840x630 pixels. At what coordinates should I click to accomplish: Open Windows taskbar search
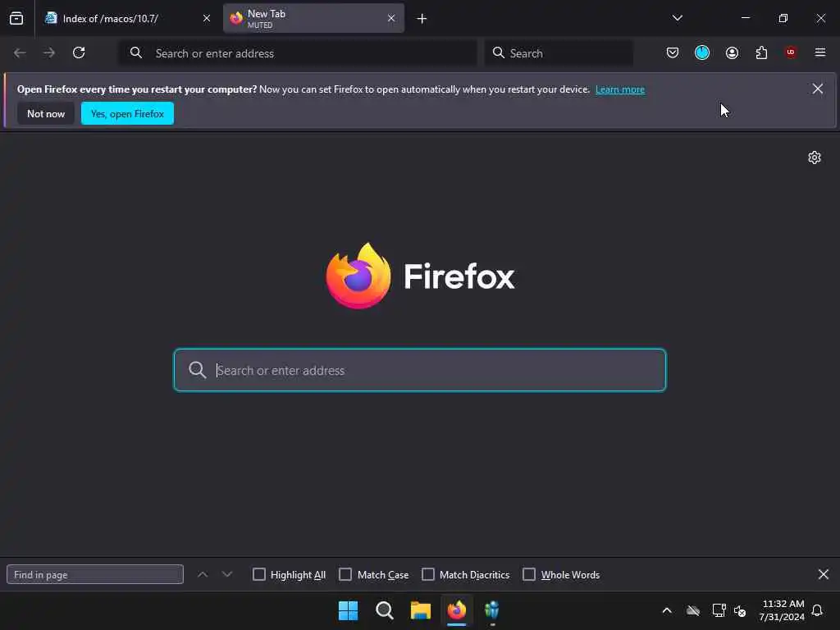coord(385,610)
